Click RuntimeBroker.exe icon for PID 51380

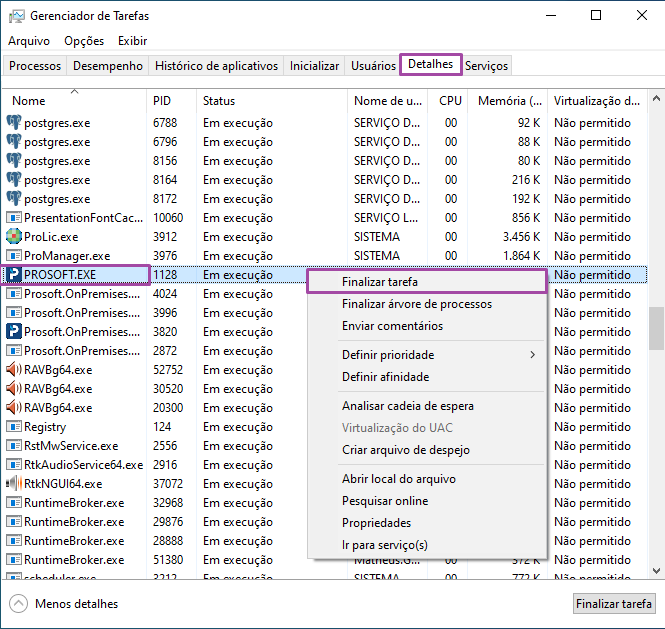click(x=14, y=560)
